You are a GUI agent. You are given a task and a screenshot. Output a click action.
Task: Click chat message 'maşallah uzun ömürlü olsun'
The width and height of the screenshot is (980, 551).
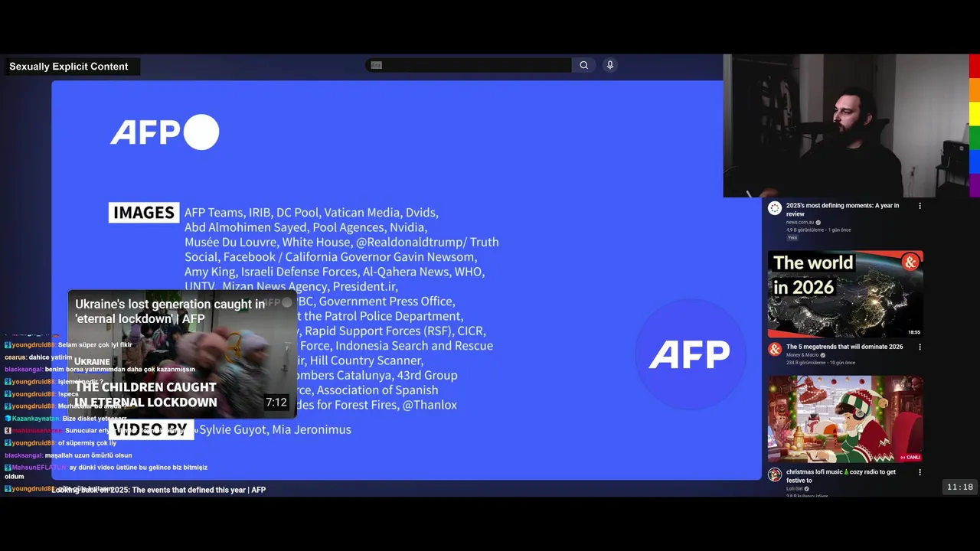coord(88,455)
